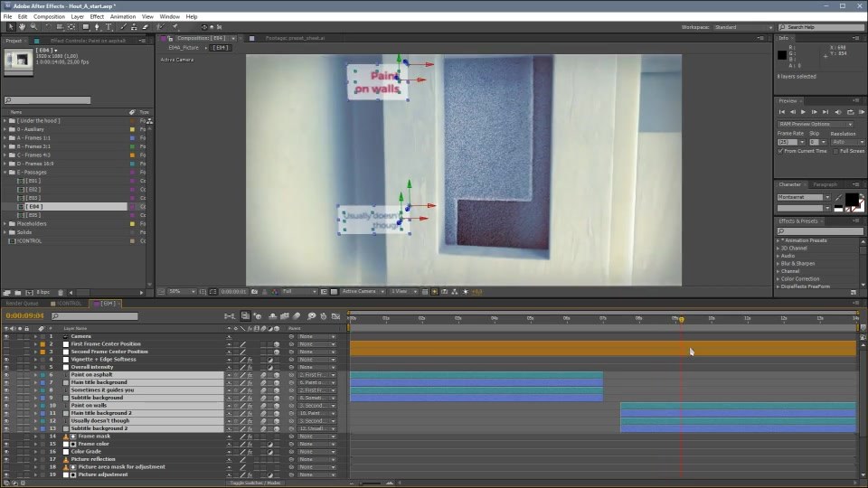Switch to the Render Queue tab

[x=22, y=304]
